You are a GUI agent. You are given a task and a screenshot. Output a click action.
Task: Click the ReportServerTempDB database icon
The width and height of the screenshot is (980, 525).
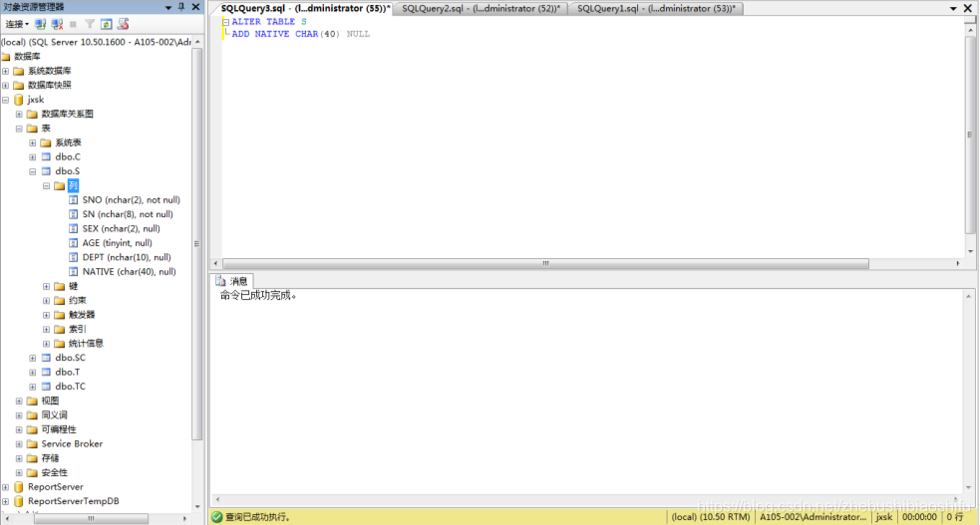click(x=19, y=502)
